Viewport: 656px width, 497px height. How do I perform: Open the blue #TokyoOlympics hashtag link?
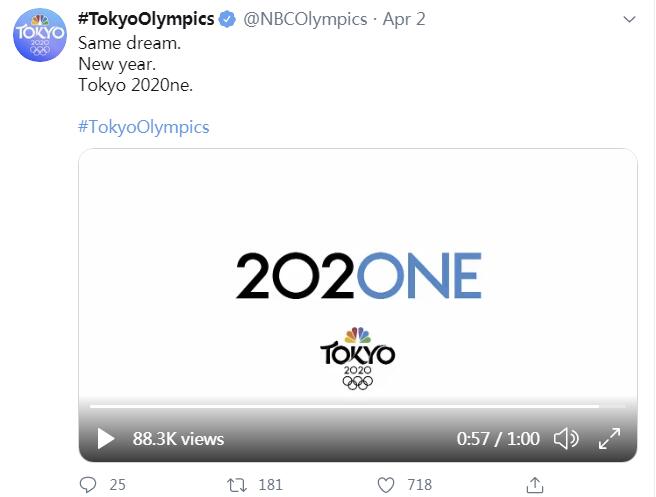pos(143,127)
